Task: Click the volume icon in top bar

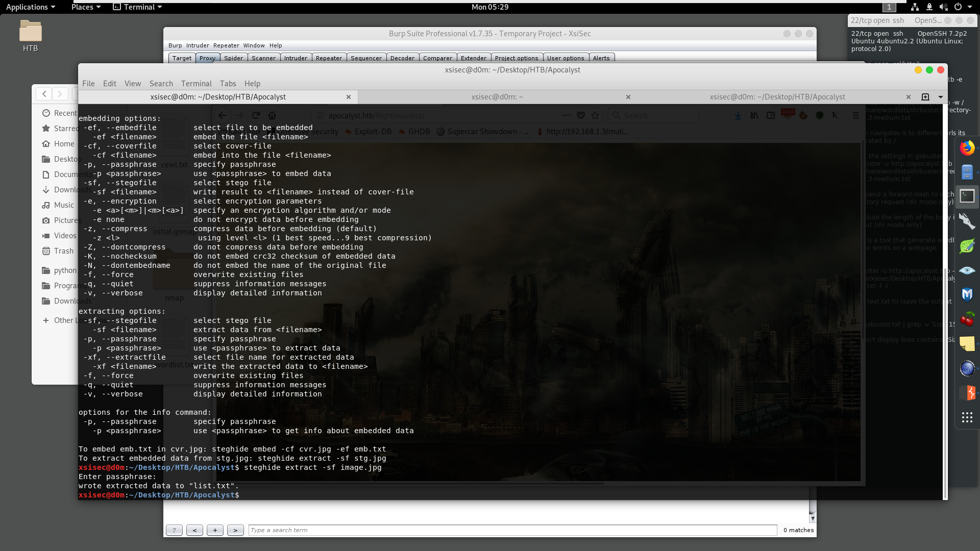Action: point(943,7)
